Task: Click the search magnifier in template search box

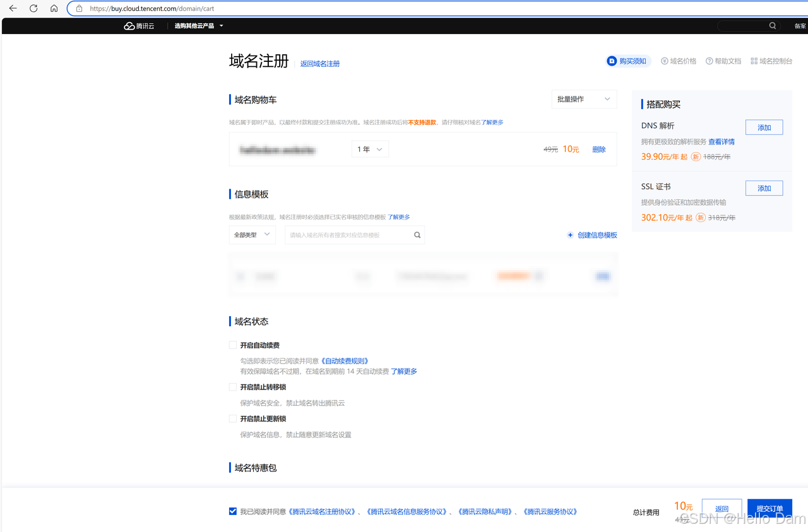Action: pyautogui.click(x=417, y=234)
